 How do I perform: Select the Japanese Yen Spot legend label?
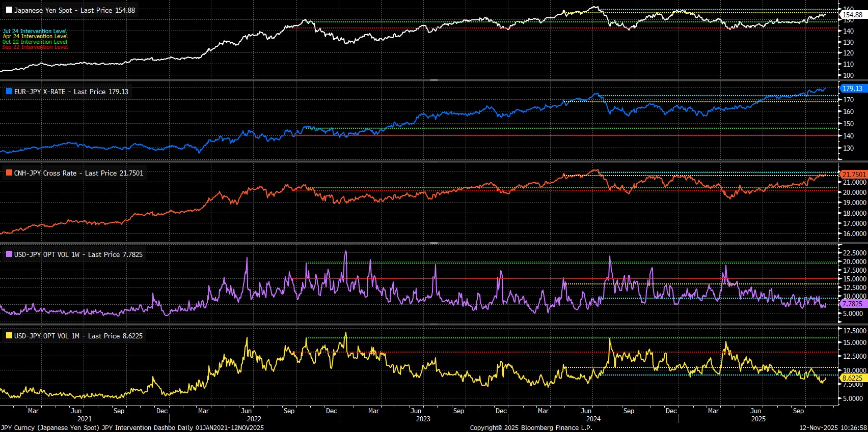pos(74,10)
